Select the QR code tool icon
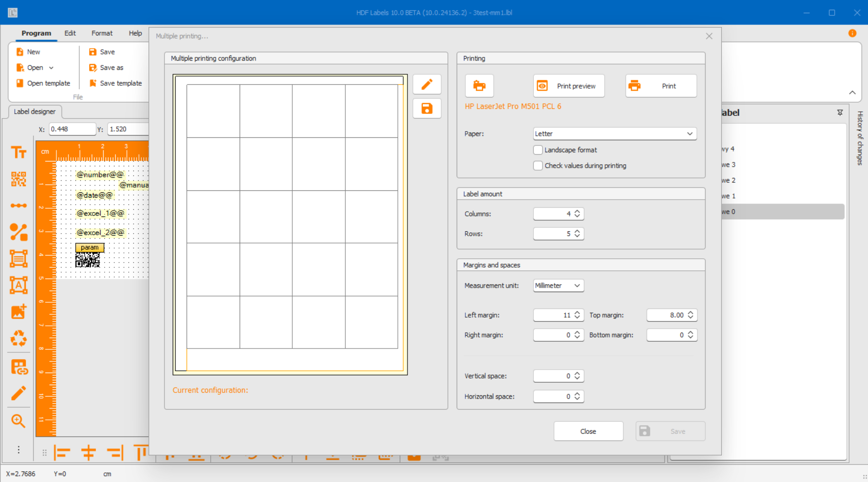Viewport: 868px width, 482px height. 18,179
